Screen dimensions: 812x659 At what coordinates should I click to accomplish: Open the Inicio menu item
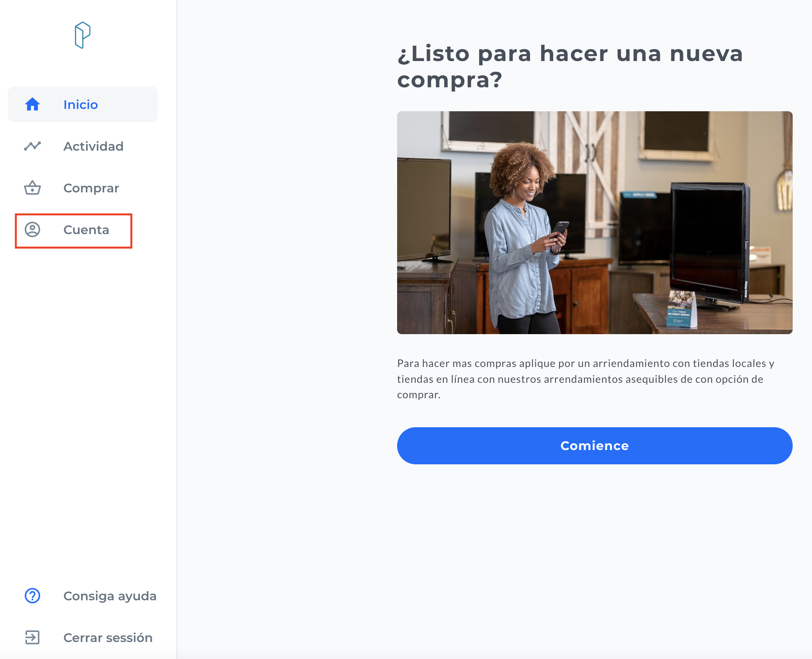[x=83, y=104]
